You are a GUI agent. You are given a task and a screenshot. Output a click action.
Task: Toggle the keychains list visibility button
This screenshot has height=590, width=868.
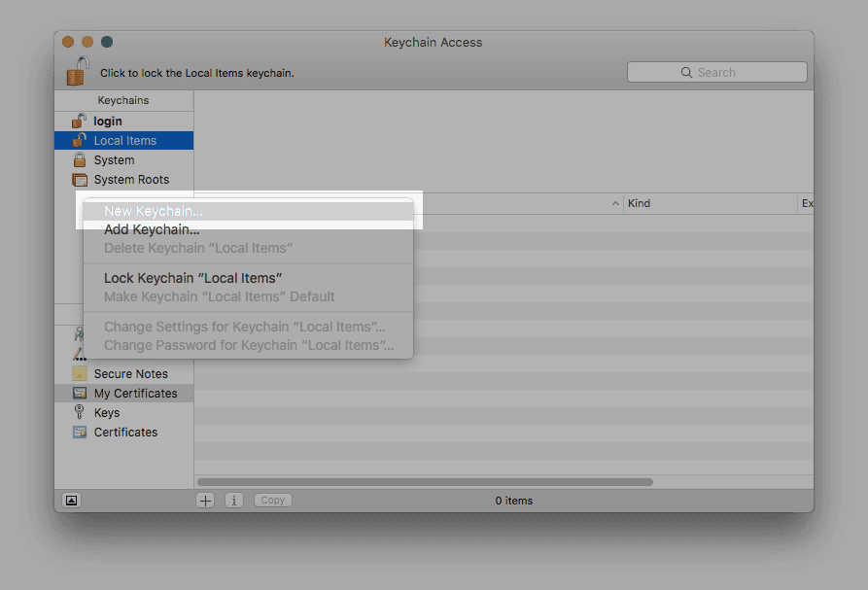point(71,501)
